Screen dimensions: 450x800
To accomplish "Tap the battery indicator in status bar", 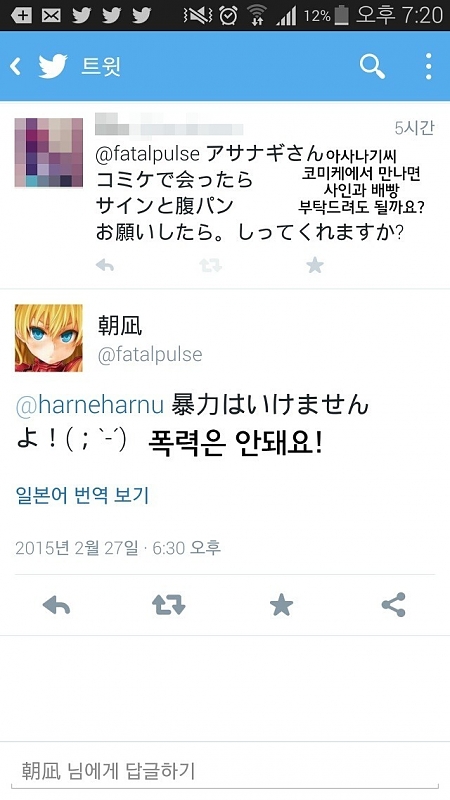I will pos(341,16).
